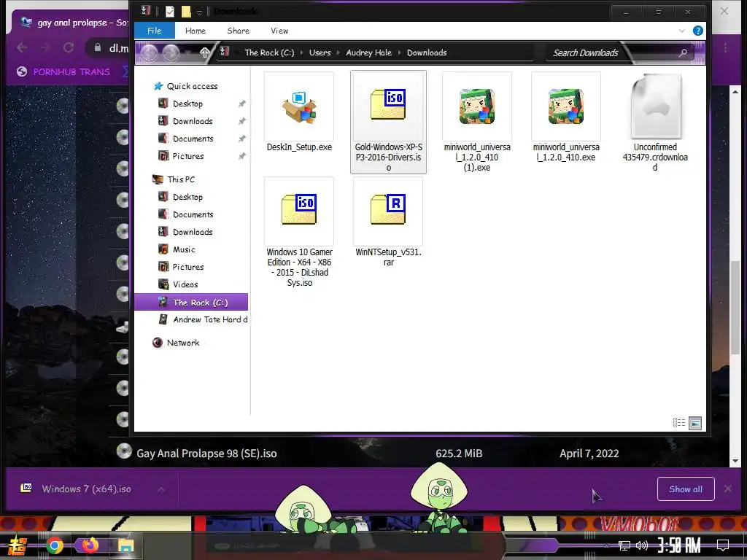Viewport: 747px width, 560px height.
Task: Open Customize Quick Access Toolbar dropdown
Action: pyautogui.click(x=199, y=12)
